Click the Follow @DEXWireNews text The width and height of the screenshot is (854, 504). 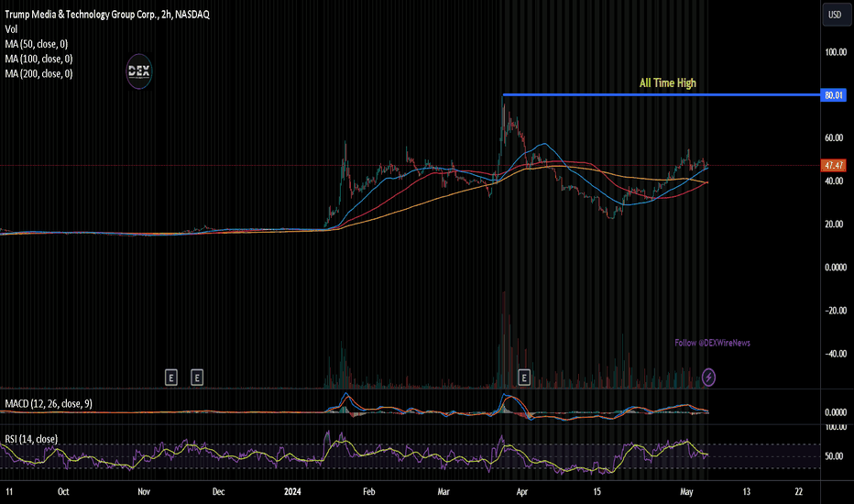click(712, 343)
